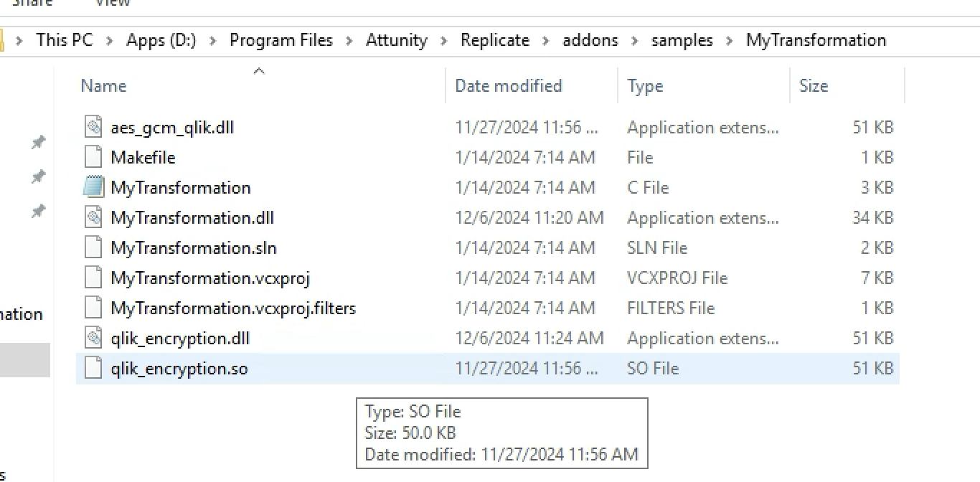The image size is (980, 482).
Task: Select the aes_gcm_qlik.dll file icon
Action: tap(93, 128)
